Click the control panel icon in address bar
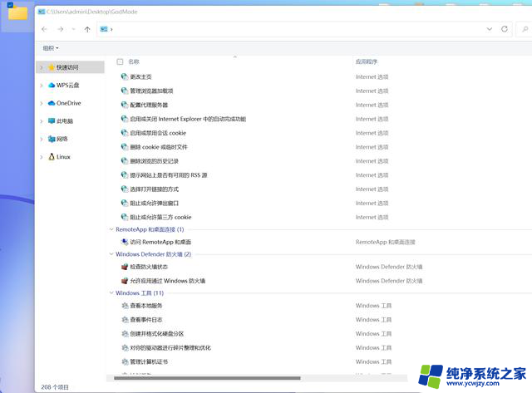 (103, 29)
